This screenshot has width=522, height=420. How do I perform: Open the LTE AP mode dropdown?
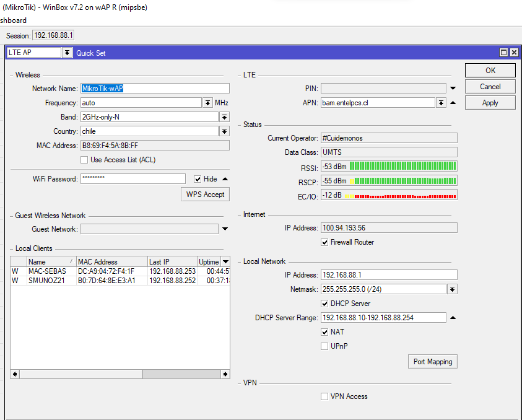(67, 53)
